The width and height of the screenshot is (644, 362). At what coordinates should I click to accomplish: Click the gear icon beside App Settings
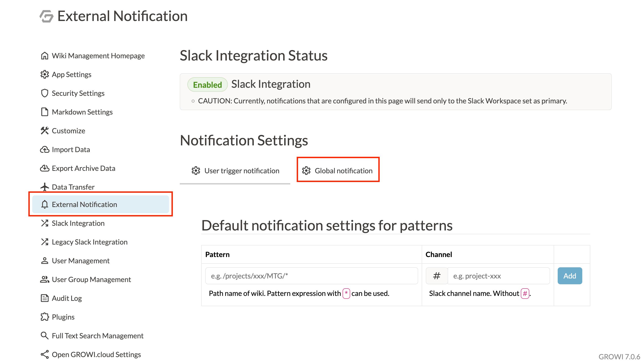pyautogui.click(x=44, y=74)
